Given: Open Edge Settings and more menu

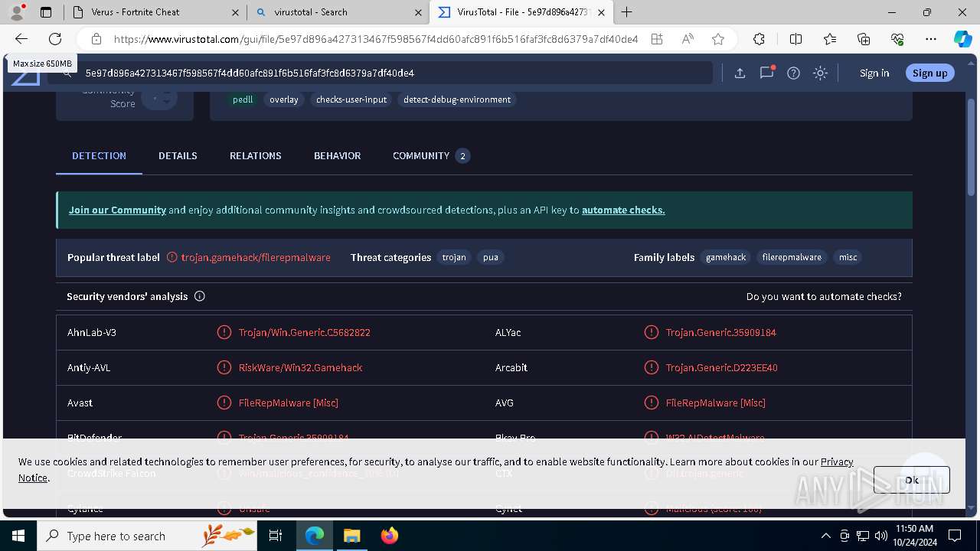Looking at the screenshot, I should [x=931, y=39].
